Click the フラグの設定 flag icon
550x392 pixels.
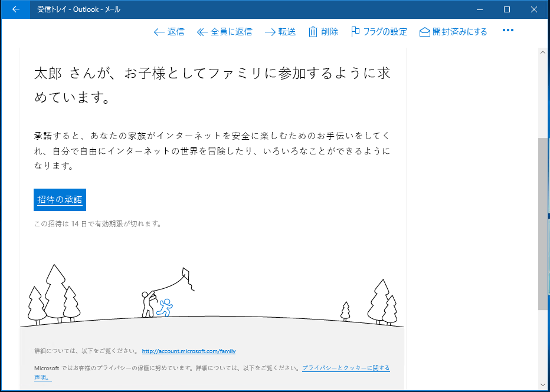click(355, 31)
